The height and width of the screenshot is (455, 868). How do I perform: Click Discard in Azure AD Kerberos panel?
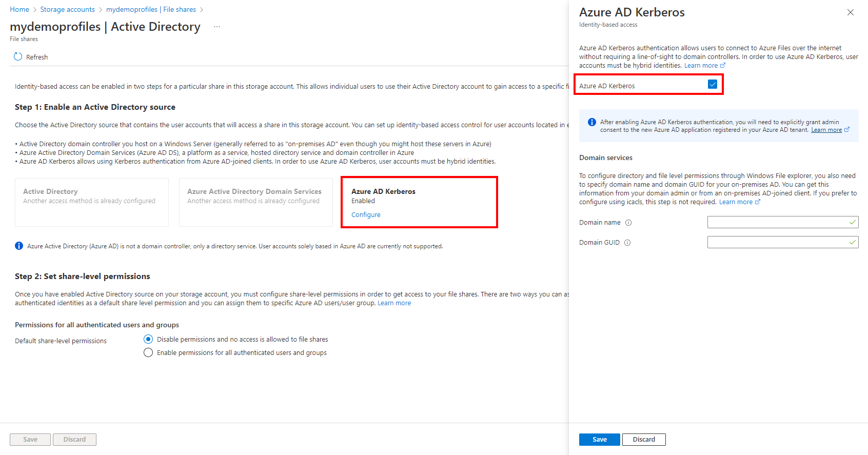(644, 440)
